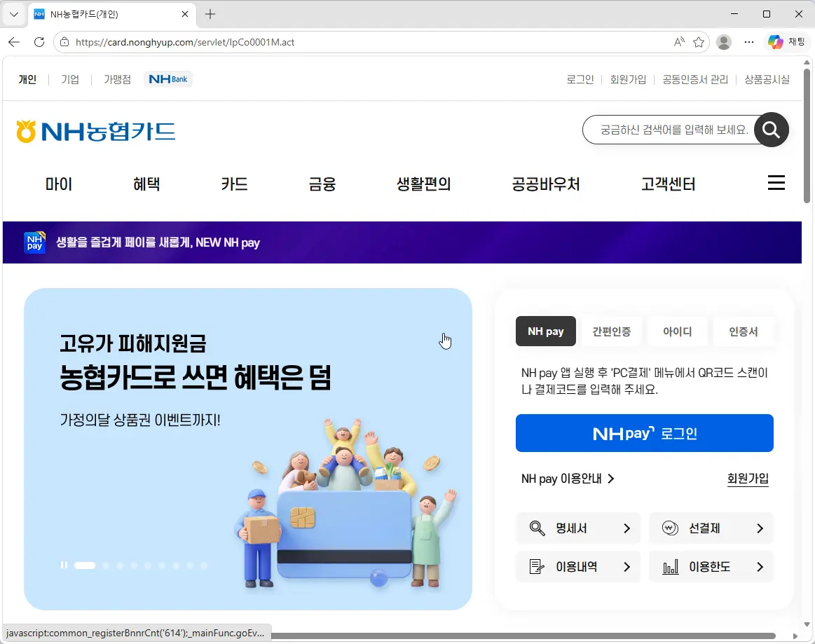815x644 pixels.
Task: Select the active carousel slide indicator
Action: (85, 565)
